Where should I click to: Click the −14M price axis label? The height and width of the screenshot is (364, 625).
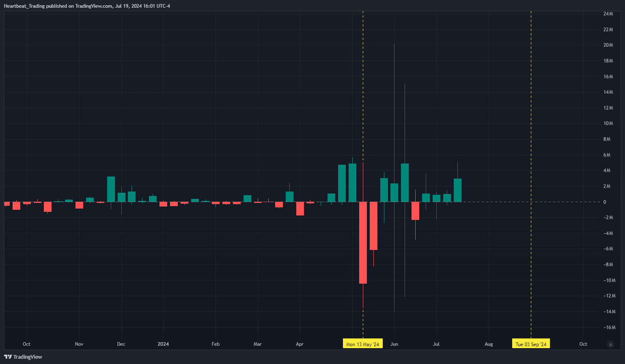coord(609,312)
